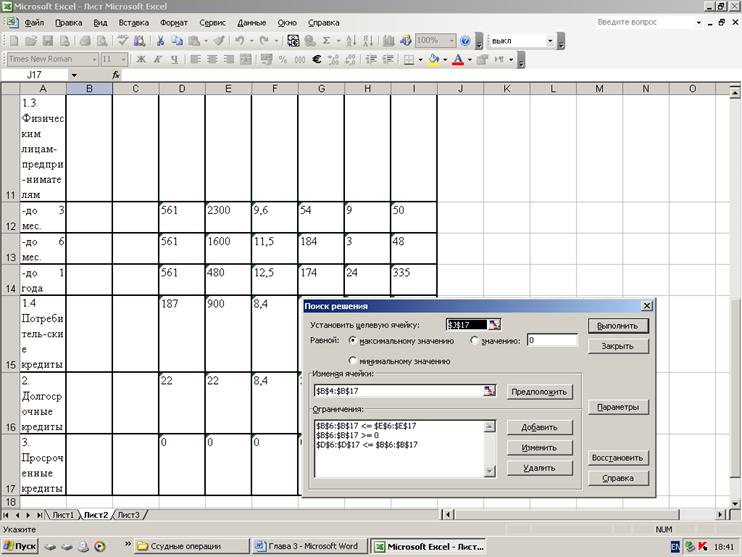Expand the Name Box dropdown arrow
The width and height of the screenshot is (742, 557).
(x=74, y=75)
